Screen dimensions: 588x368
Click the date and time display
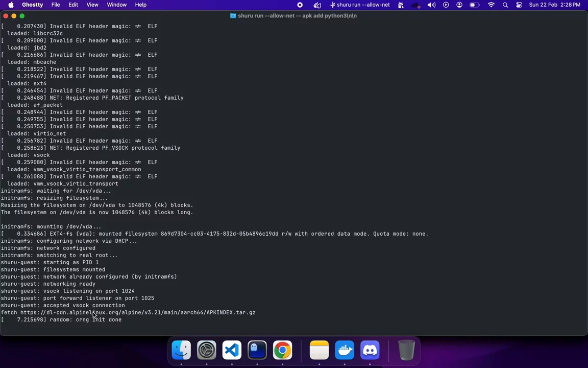[x=554, y=5]
